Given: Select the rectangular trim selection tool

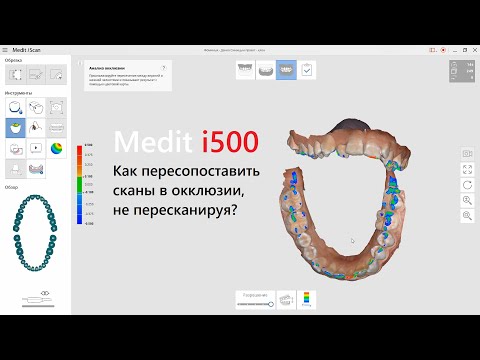Looking at the screenshot, I should point(15,74).
